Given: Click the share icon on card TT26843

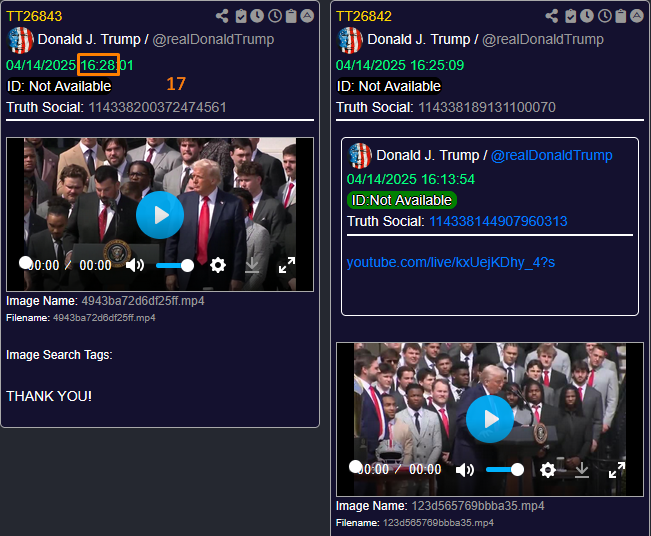Looking at the screenshot, I should pos(222,16).
